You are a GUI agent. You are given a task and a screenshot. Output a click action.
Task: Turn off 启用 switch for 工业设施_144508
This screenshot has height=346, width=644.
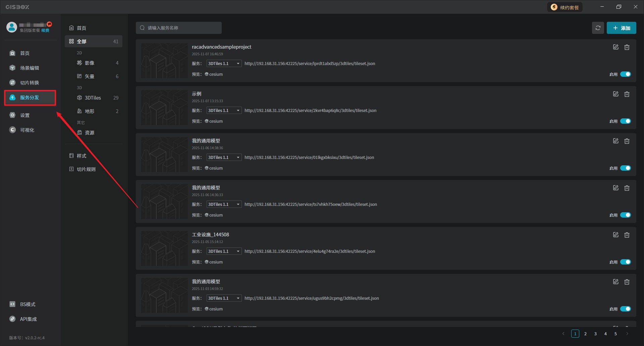[625, 262]
